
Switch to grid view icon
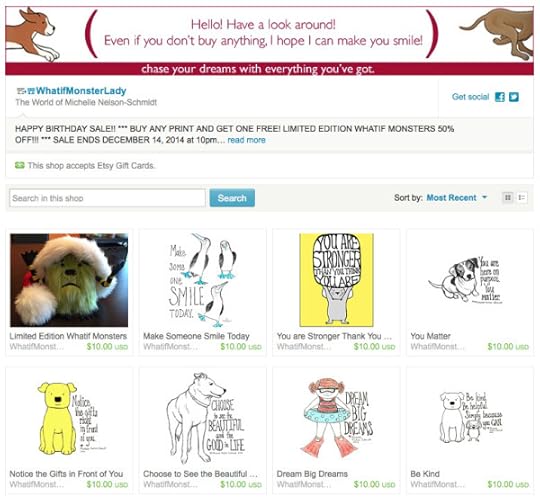[508, 198]
